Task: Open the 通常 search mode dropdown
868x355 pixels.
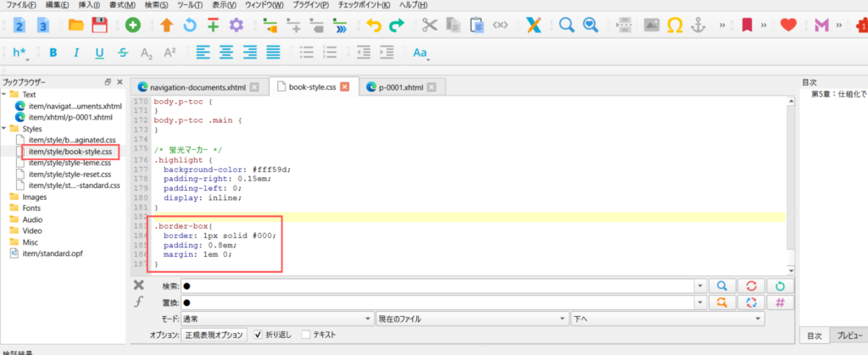Action: pyautogui.click(x=276, y=319)
